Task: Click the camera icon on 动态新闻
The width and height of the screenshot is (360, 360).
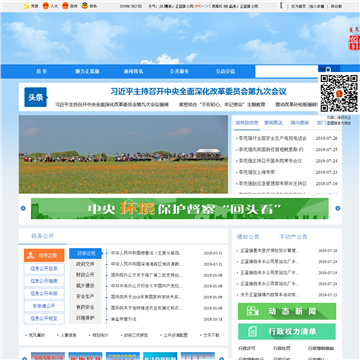Action: click(x=252, y=311)
